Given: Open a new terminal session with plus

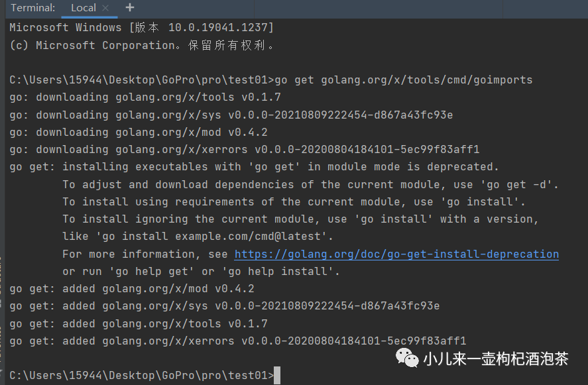Looking at the screenshot, I should tap(129, 8).
